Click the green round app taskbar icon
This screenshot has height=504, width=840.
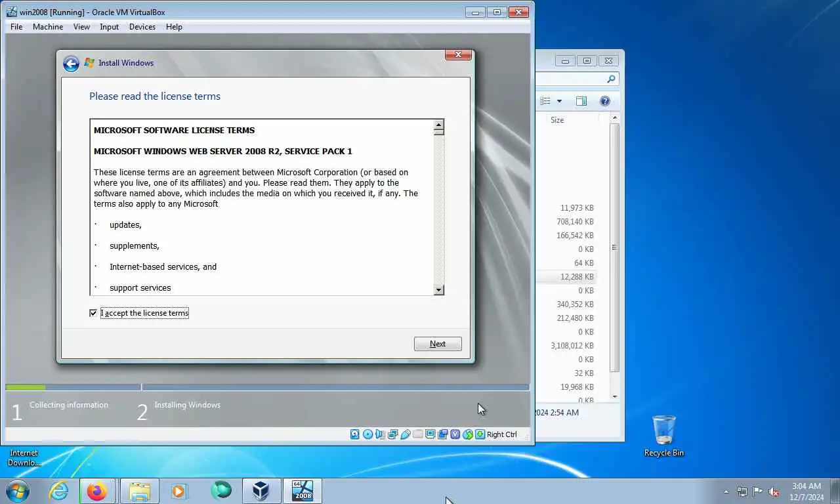[x=221, y=491]
